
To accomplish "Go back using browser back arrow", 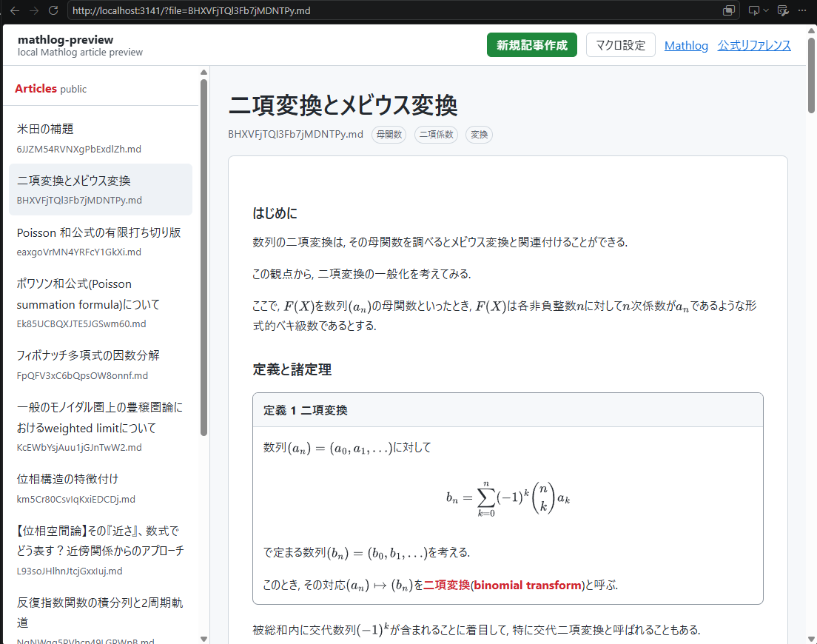I will [15, 10].
